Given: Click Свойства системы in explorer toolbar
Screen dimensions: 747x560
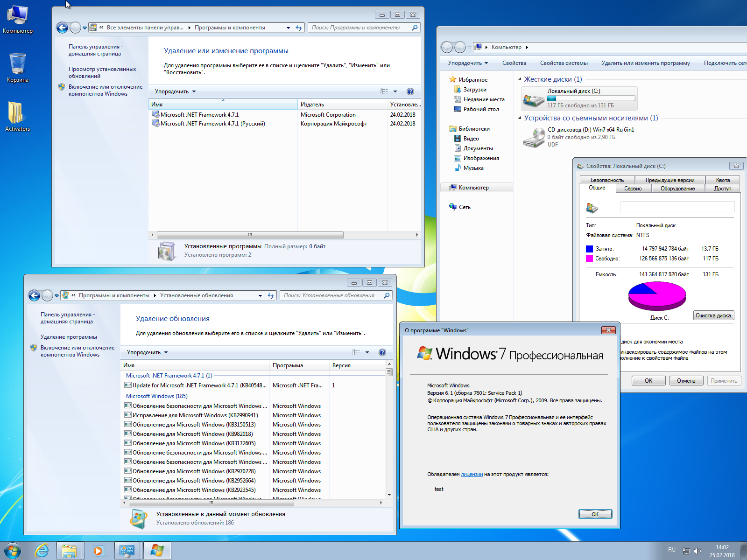Looking at the screenshot, I should pos(564,63).
